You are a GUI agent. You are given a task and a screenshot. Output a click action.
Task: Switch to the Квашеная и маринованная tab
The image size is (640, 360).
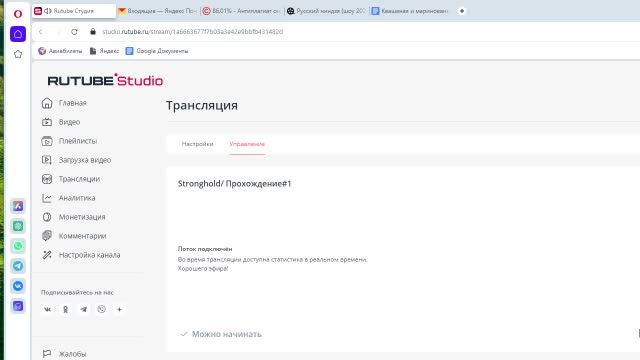click(x=411, y=11)
